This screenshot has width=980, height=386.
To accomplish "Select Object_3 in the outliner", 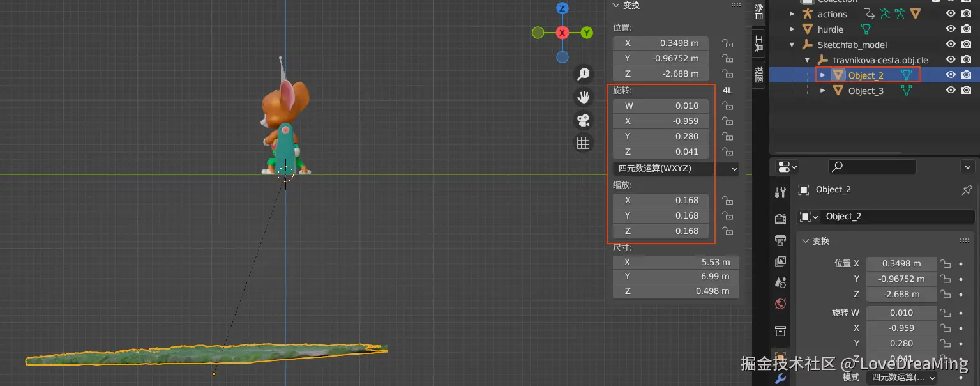I will [866, 91].
